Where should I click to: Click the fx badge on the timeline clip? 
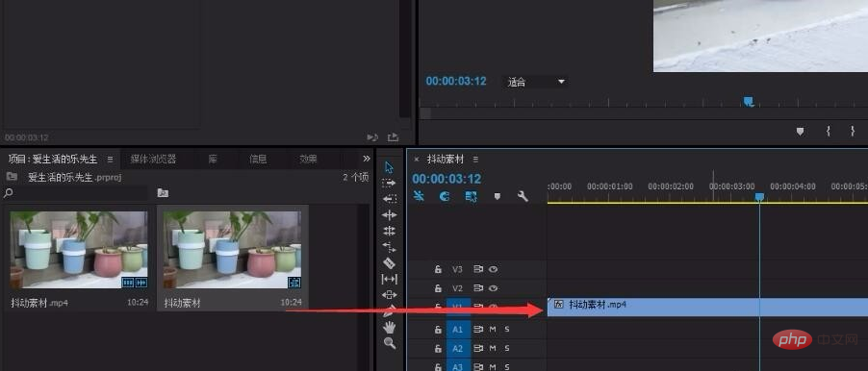(558, 304)
